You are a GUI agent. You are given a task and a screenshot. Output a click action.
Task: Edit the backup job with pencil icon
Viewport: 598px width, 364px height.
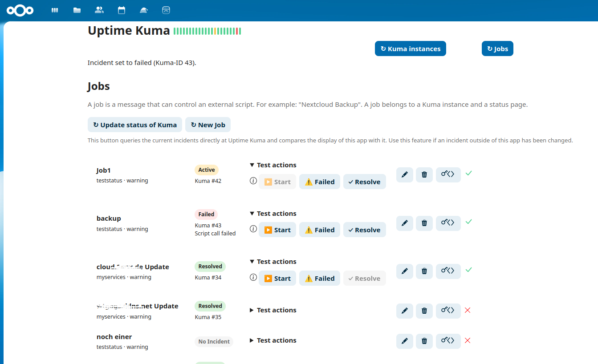tap(405, 223)
